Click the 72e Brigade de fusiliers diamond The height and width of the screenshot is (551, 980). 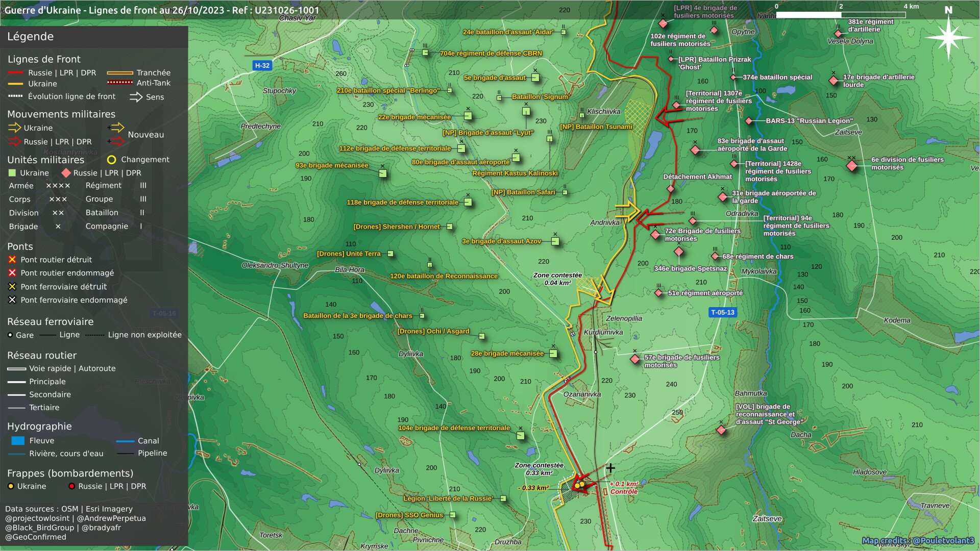pos(656,235)
